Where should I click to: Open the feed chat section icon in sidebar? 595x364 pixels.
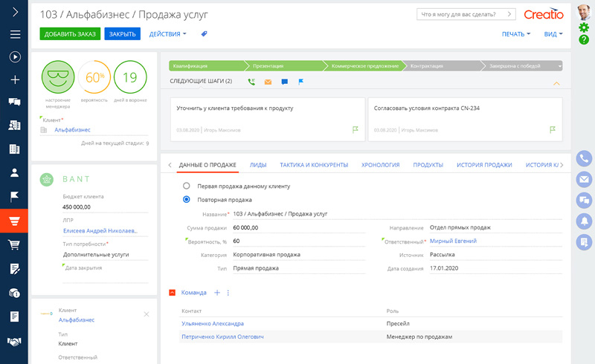(14, 102)
